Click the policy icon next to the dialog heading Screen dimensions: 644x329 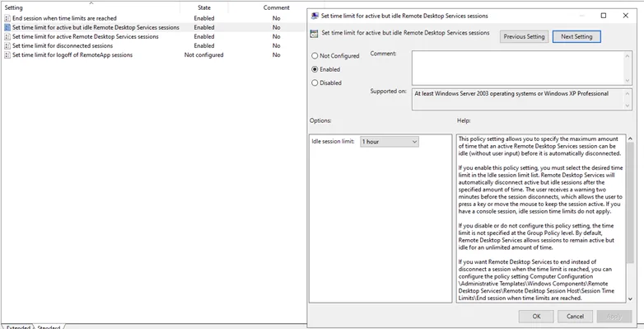pos(315,34)
